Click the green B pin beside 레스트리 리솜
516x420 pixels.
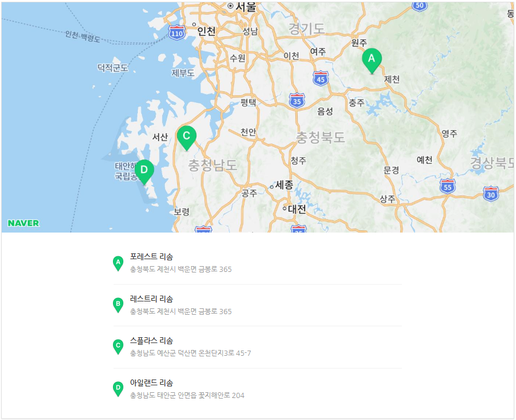pyautogui.click(x=118, y=305)
